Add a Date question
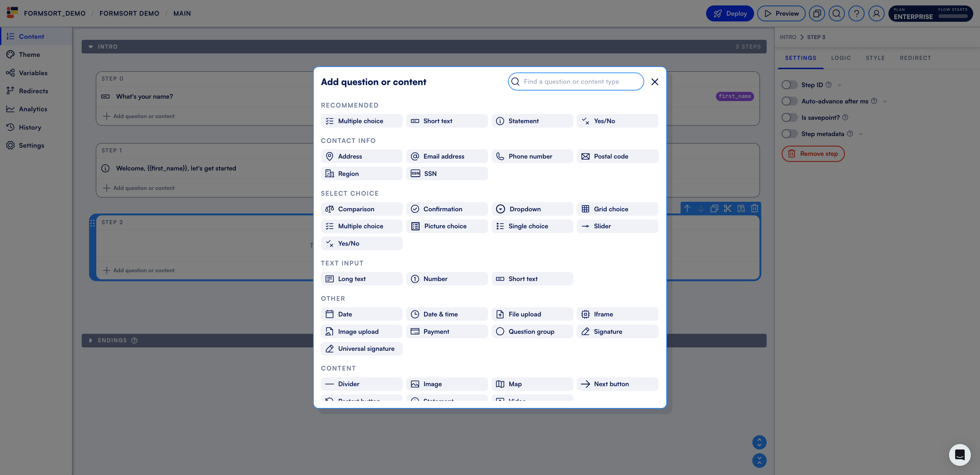The width and height of the screenshot is (980, 475). pyautogui.click(x=361, y=314)
